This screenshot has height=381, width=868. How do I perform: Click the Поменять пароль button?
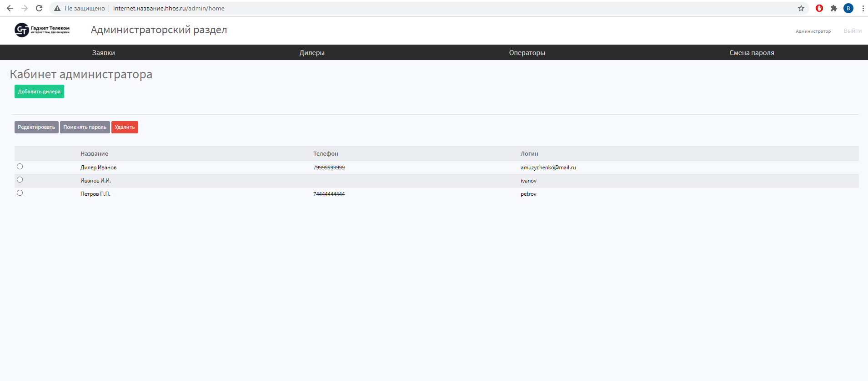click(85, 127)
